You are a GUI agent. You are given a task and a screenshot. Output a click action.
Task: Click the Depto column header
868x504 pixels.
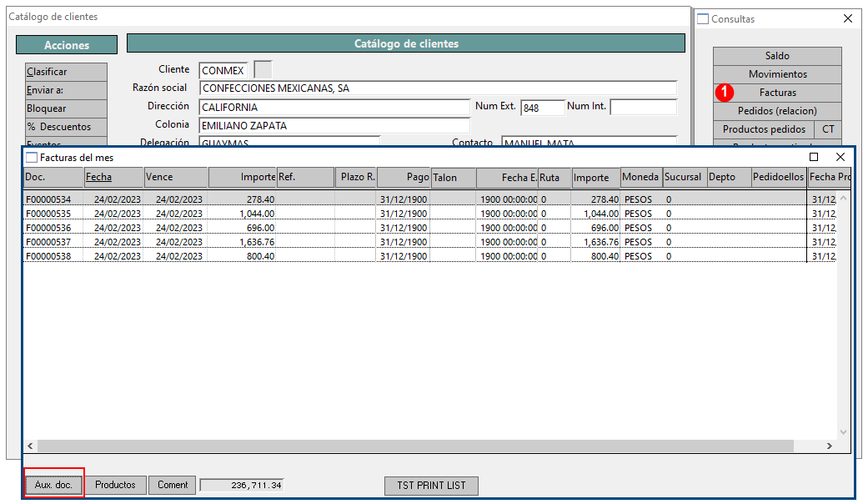pos(729,177)
